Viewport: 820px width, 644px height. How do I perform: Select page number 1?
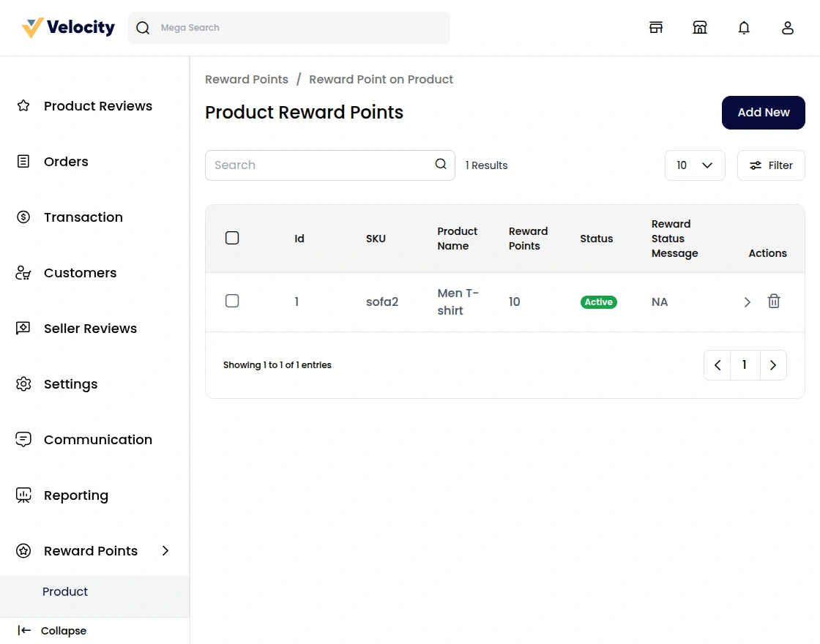point(745,365)
